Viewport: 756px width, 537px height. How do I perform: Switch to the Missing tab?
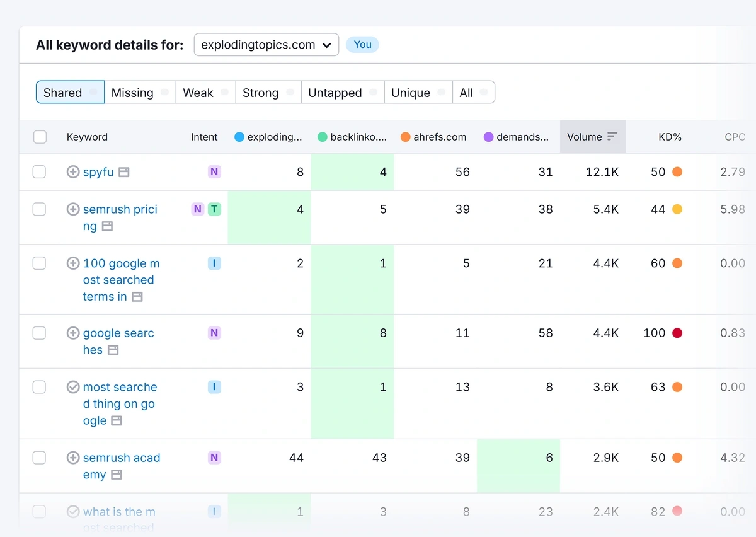(140, 93)
